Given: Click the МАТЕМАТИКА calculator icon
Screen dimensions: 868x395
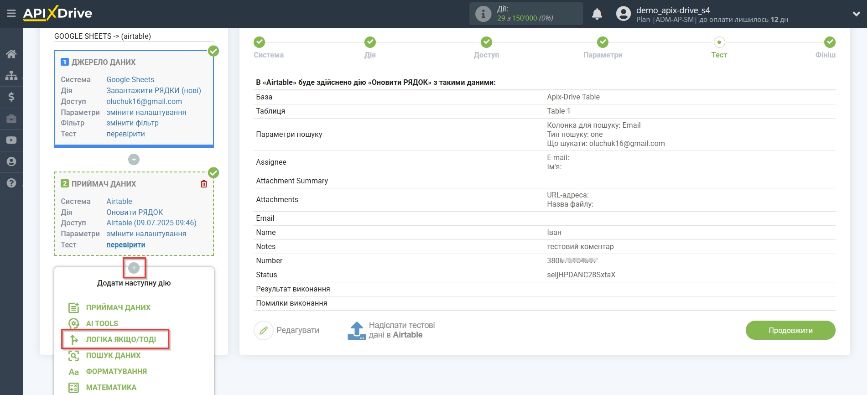Looking at the screenshot, I should (74, 388).
